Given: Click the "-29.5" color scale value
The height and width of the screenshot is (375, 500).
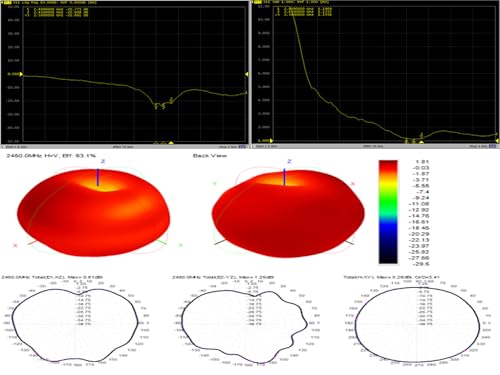Looking at the screenshot, I should [422, 264].
